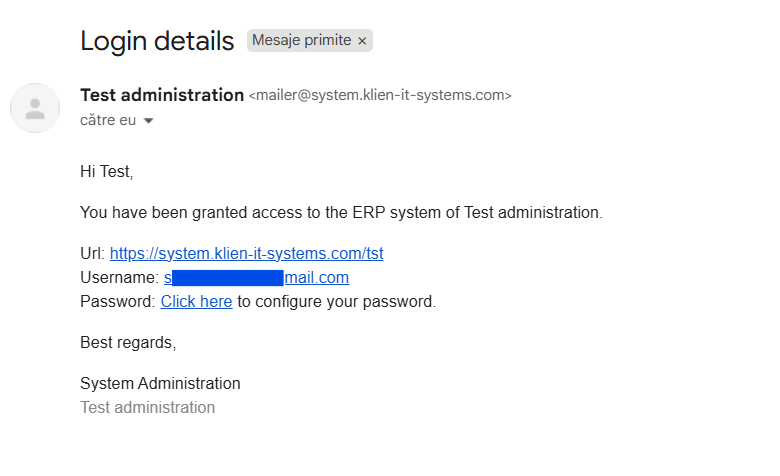Click the Hi Test, greeting line
Image resolution: width=780 pixels, height=476 pixels.
tap(106, 172)
